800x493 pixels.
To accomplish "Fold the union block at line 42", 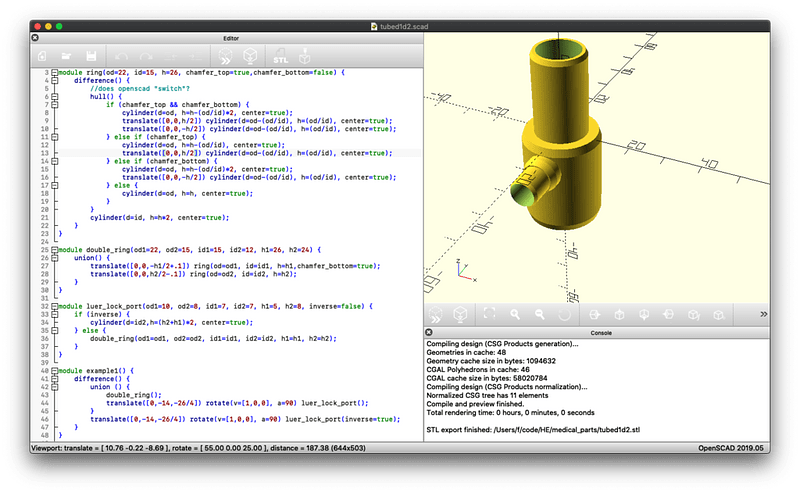I will click(x=55, y=387).
